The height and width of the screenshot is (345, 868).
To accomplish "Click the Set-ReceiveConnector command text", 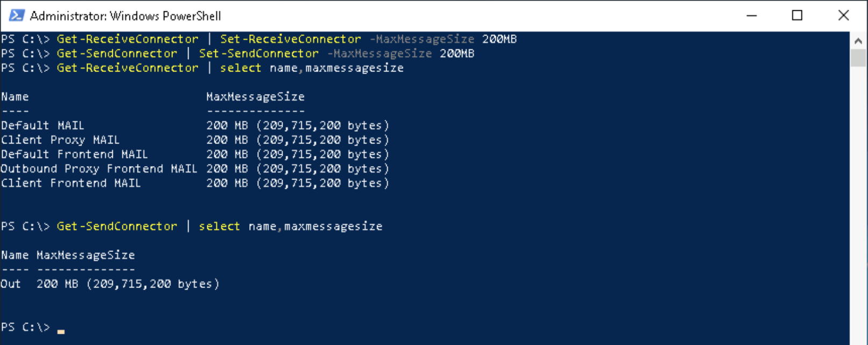I will (x=290, y=39).
